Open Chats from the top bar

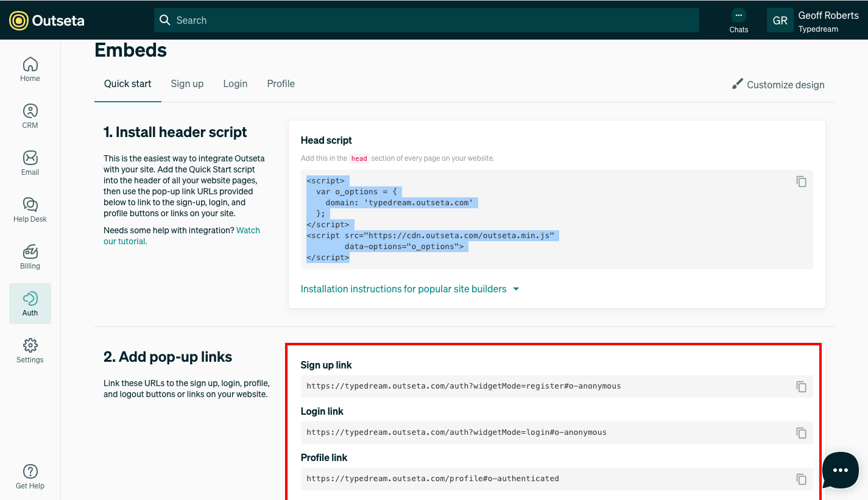point(738,21)
